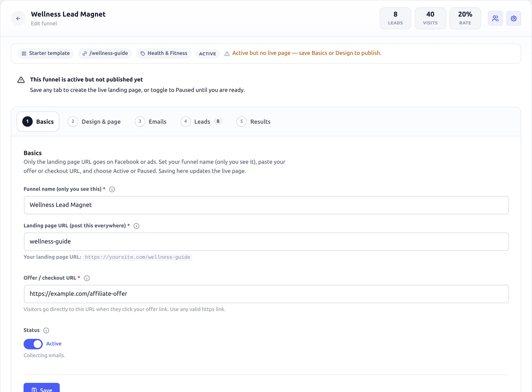Switch to the Design & page tab
Viewport: 532px width, 392px height.
point(94,122)
